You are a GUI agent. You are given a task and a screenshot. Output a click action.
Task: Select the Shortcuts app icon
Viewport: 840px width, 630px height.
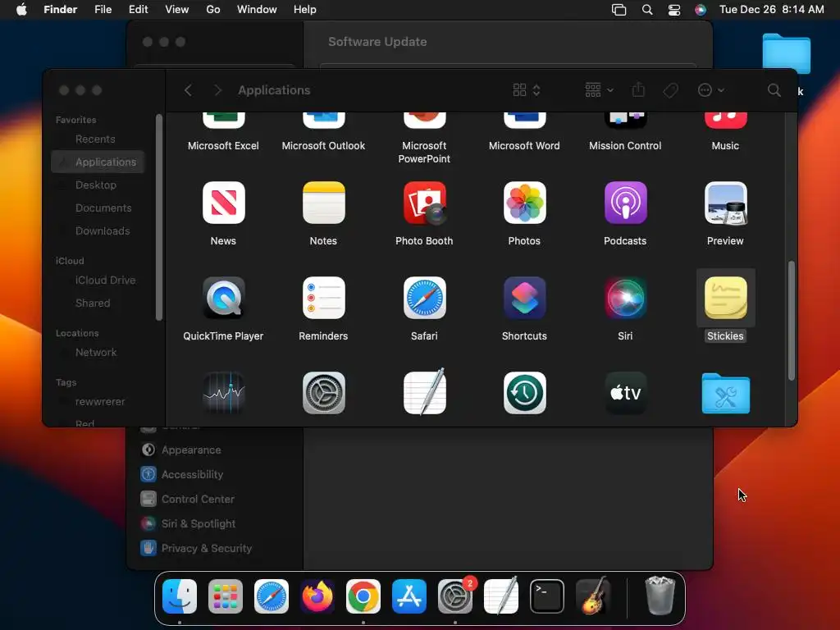coord(524,298)
